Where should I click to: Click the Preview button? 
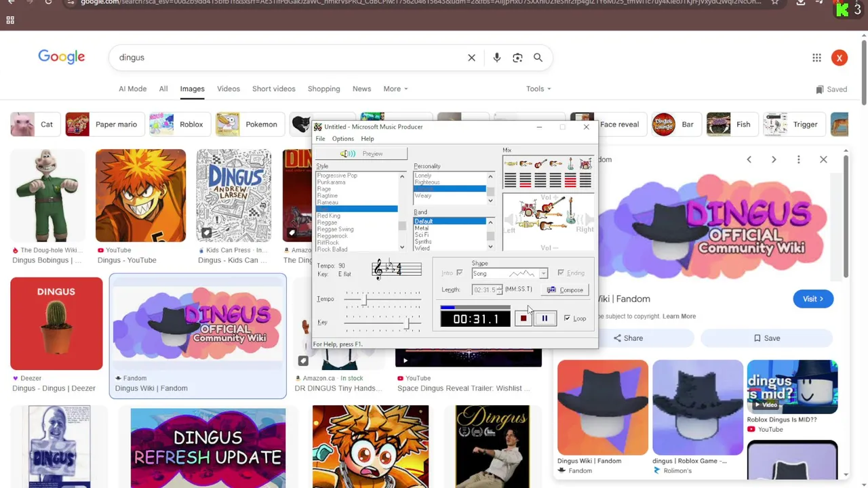click(361, 154)
